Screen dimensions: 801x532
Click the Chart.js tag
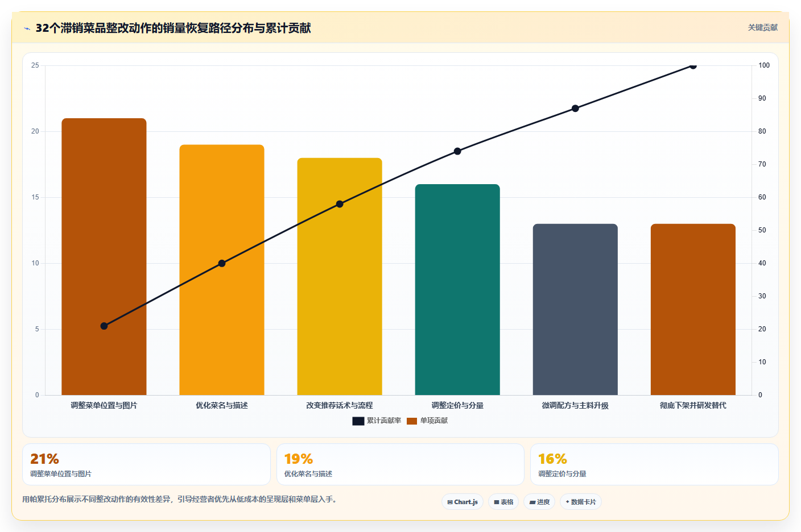click(463, 502)
